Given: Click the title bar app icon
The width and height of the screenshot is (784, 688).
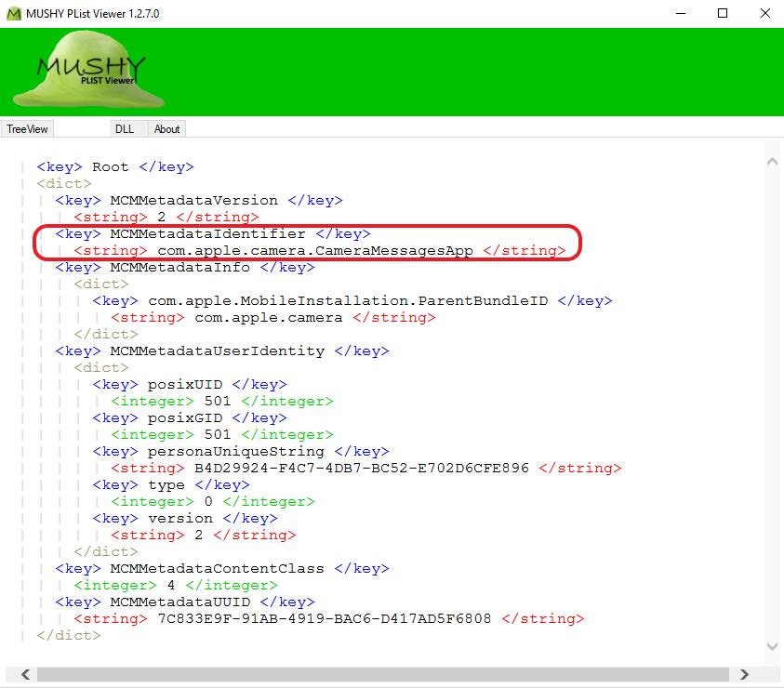Looking at the screenshot, I should 14,14.
